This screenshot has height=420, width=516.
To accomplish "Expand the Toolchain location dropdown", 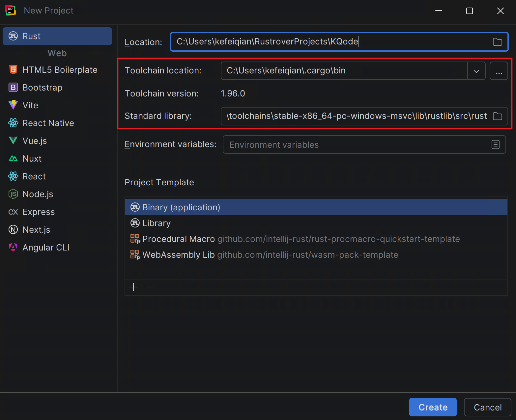I will [x=476, y=71].
